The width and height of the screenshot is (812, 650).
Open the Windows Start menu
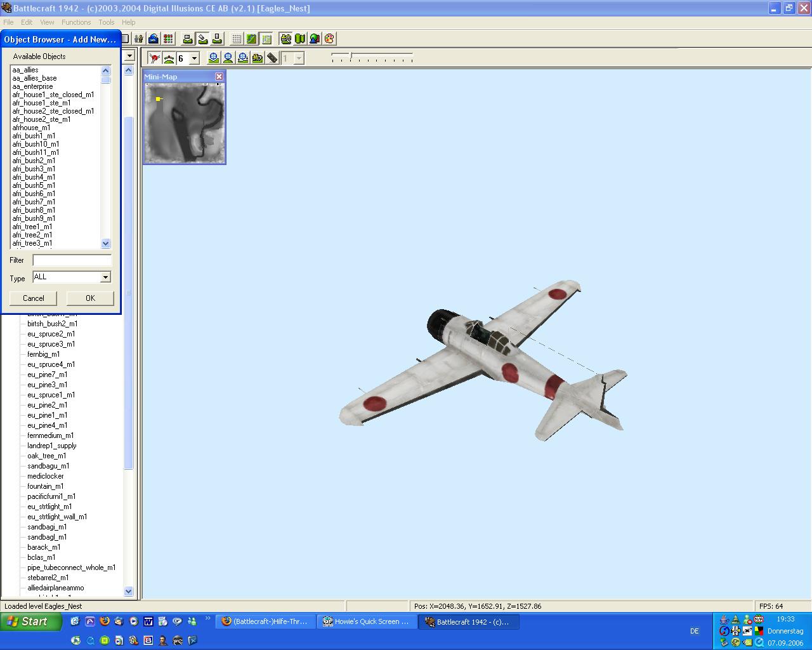tap(31, 621)
